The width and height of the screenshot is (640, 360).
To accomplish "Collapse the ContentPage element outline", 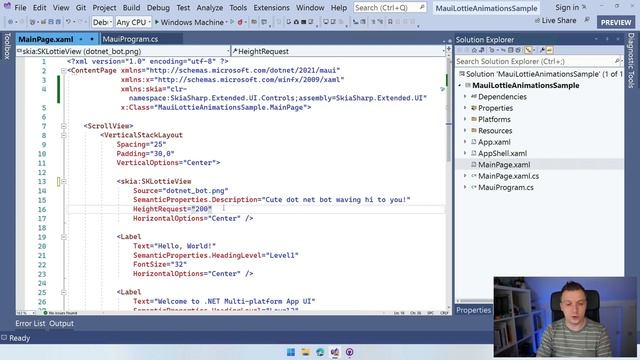I will click(x=64, y=71).
